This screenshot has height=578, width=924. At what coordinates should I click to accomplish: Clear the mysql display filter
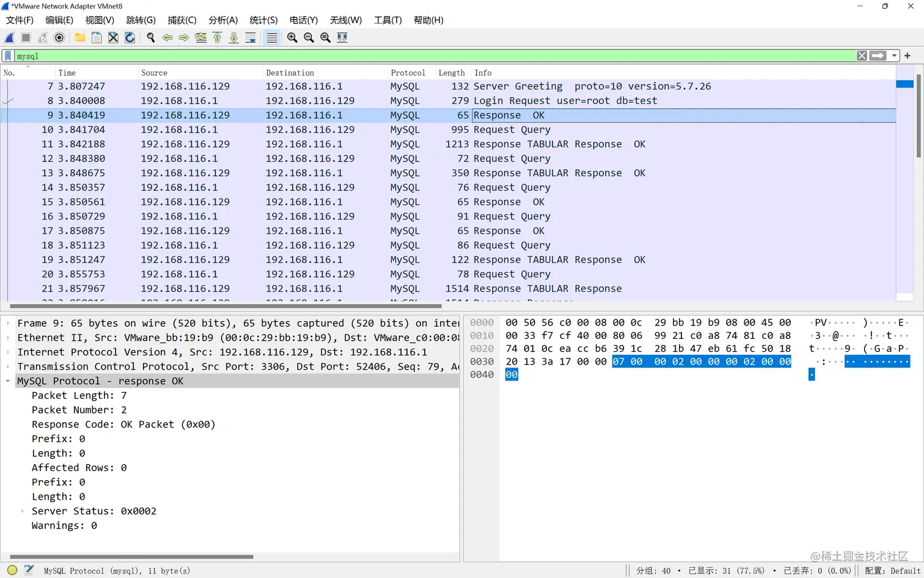(x=862, y=56)
